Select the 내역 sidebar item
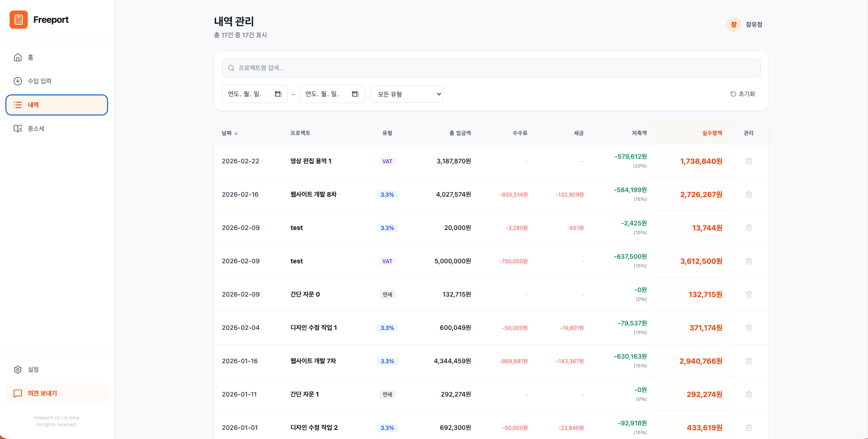868x439 pixels. click(x=57, y=105)
